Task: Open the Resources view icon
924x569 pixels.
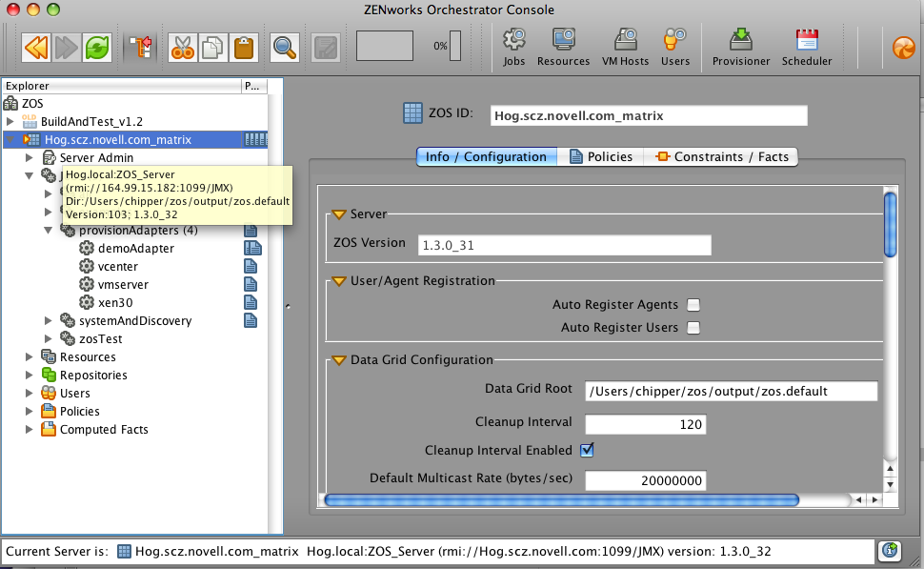Action: 563,46
